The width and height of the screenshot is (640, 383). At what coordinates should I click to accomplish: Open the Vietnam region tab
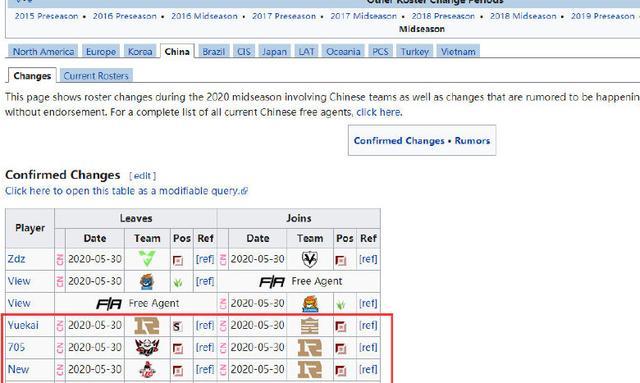[x=458, y=51]
